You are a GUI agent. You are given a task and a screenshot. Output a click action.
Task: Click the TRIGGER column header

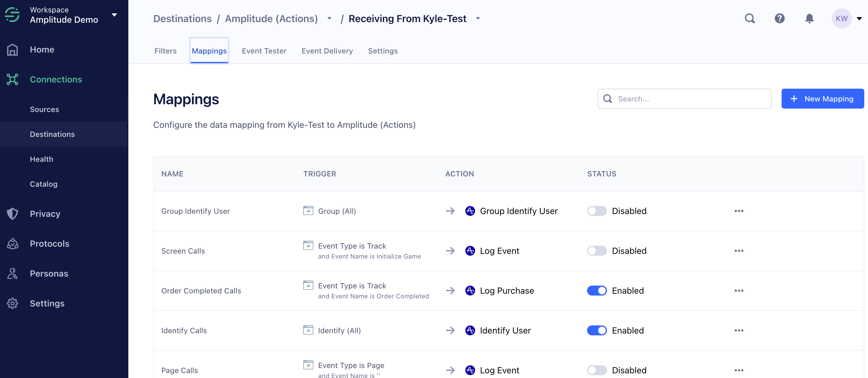[x=319, y=174]
